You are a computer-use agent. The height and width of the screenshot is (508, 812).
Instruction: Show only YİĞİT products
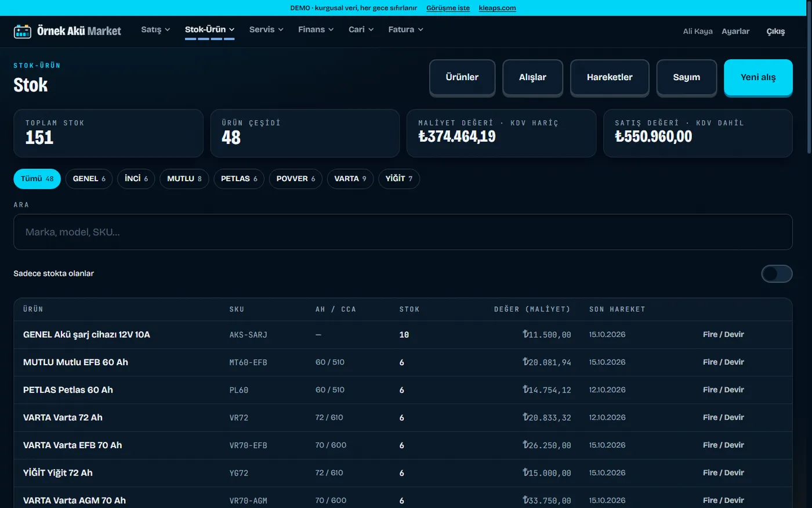(x=399, y=179)
